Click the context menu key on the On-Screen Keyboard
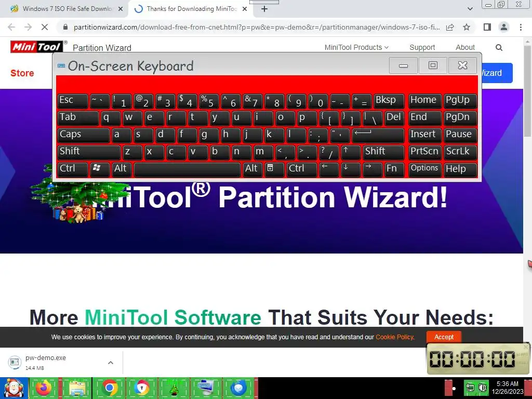Image resolution: width=532 pixels, height=399 pixels. [274, 169]
